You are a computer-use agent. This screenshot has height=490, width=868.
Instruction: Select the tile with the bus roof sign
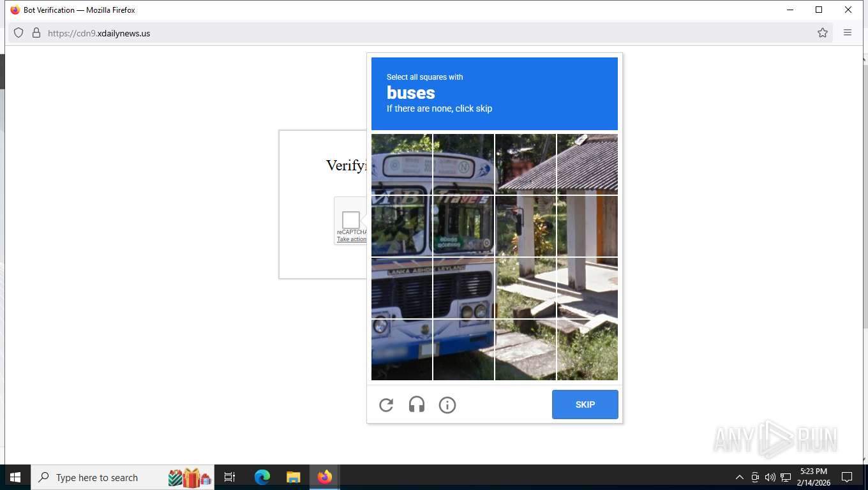pyautogui.click(x=401, y=164)
